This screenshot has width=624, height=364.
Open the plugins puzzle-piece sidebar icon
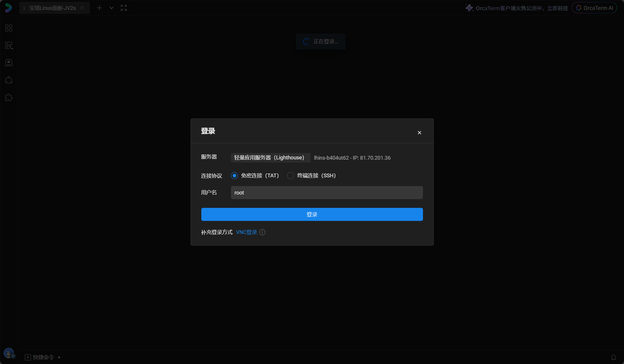tap(9, 98)
